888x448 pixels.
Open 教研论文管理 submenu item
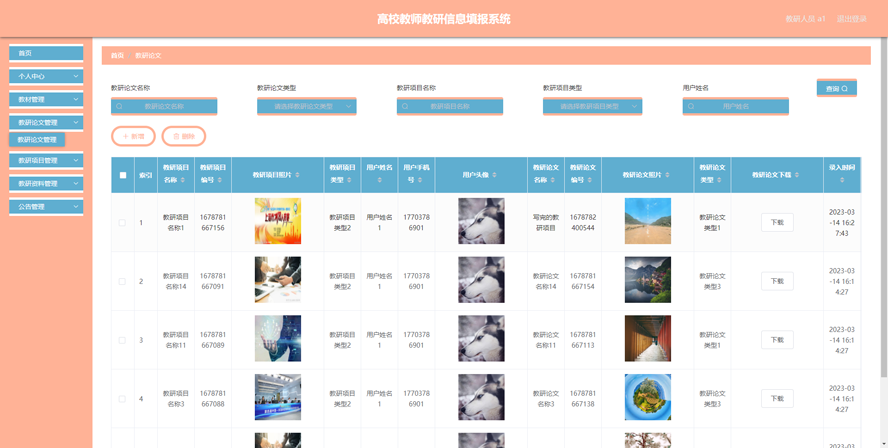37,139
